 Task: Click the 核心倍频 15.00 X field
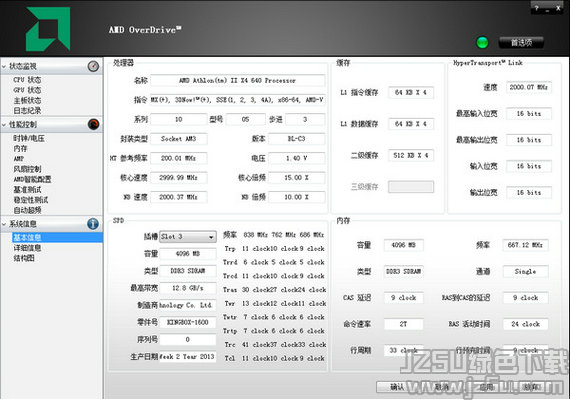click(297, 177)
